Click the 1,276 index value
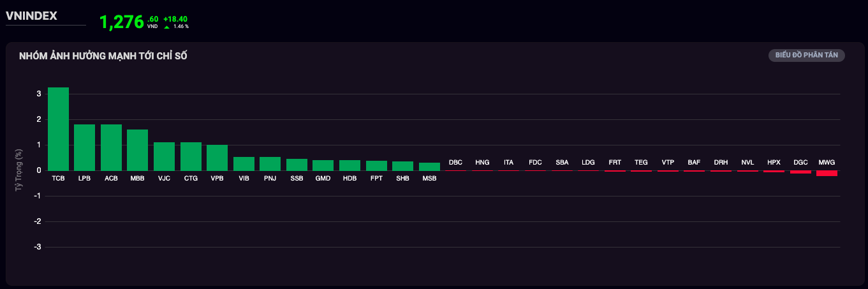This screenshot has height=289, width=868. click(x=122, y=22)
